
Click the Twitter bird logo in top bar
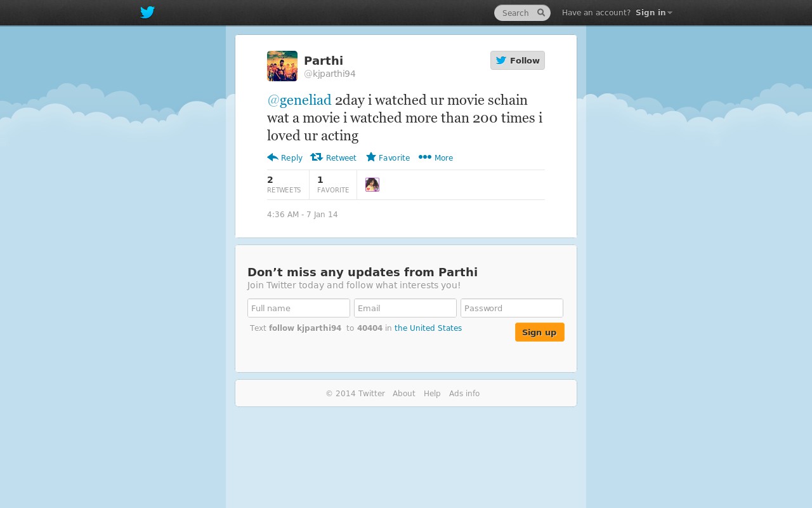147,13
